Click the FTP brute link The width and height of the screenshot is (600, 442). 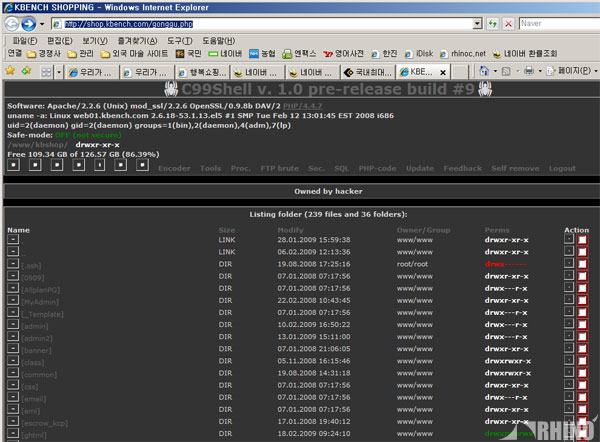point(279,168)
